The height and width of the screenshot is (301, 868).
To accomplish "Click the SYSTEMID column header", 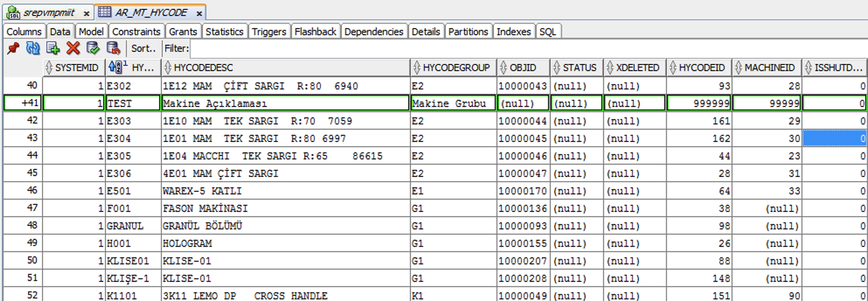I will 74,68.
